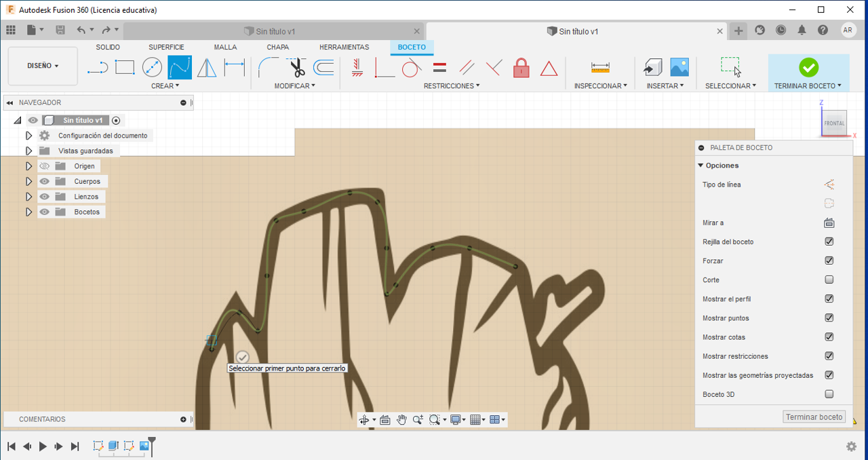868x460 pixels.
Task: Expand the Vistas guardadas node
Action: coord(28,151)
